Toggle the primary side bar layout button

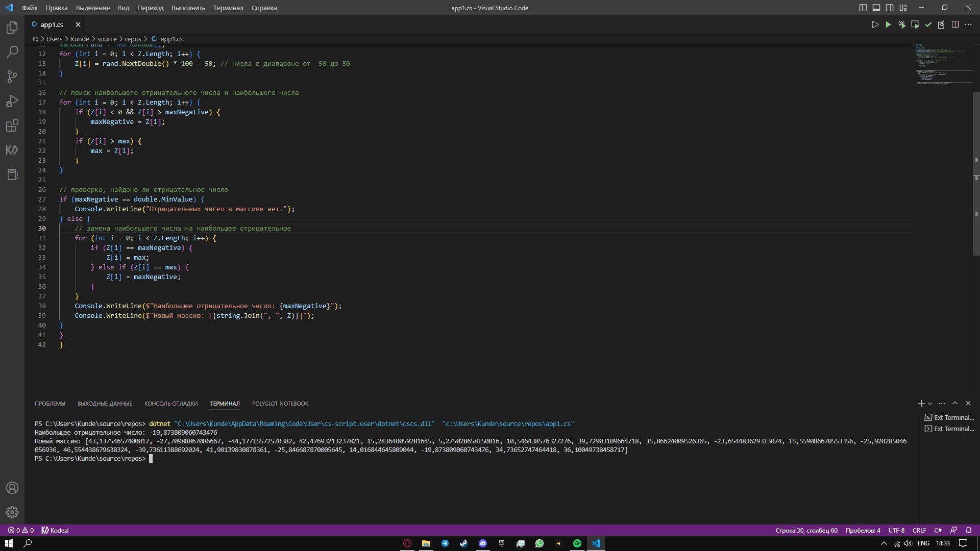863,8
